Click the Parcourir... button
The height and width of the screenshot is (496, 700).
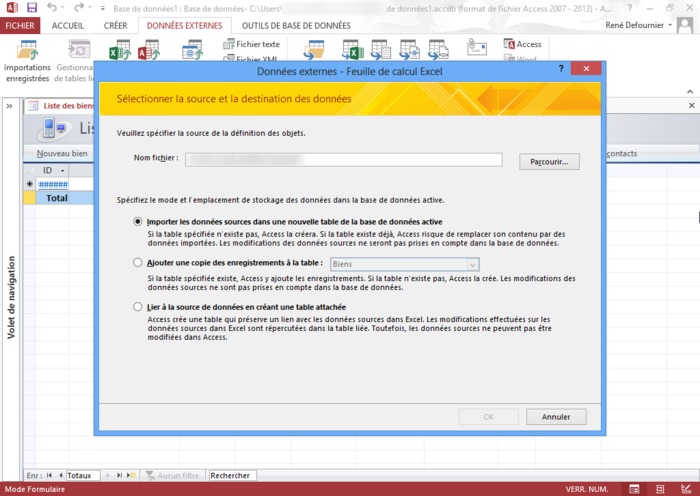pyautogui.click(x=549, y=162)
